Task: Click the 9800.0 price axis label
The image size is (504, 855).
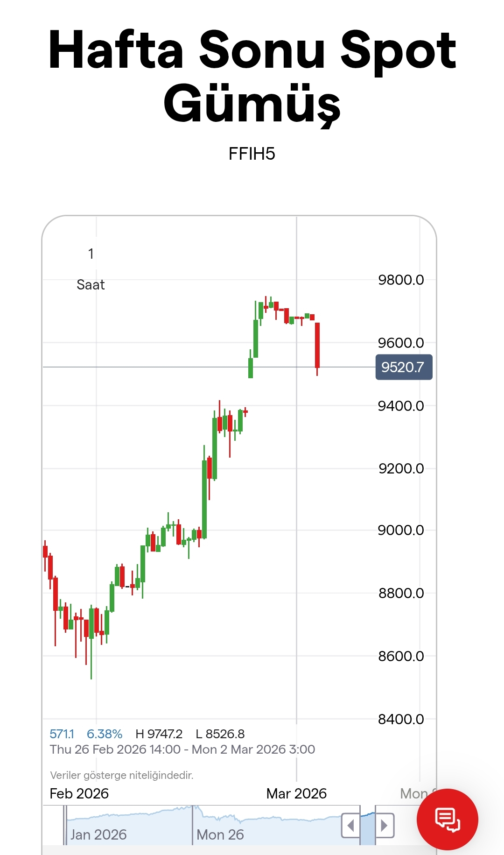Action: tap(401, 280)
